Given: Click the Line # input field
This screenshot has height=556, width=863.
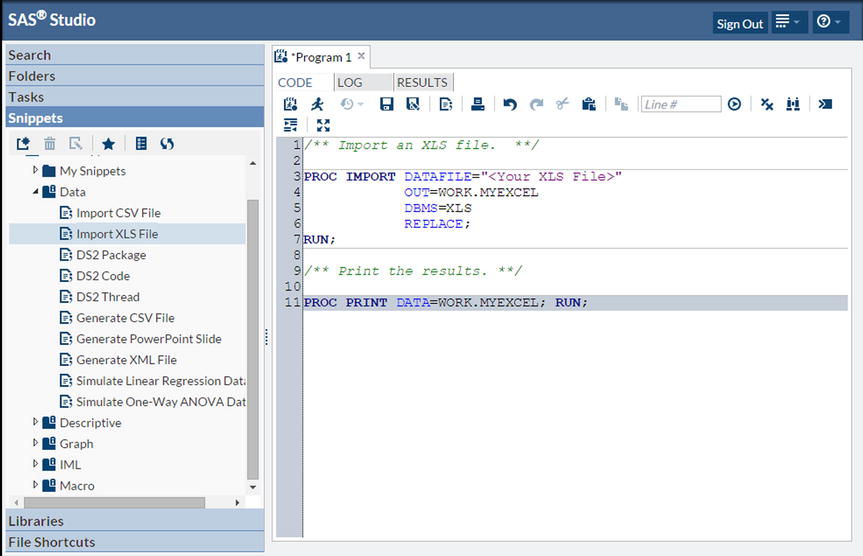Looking at the screenshot, I should (x=681, y=104).
